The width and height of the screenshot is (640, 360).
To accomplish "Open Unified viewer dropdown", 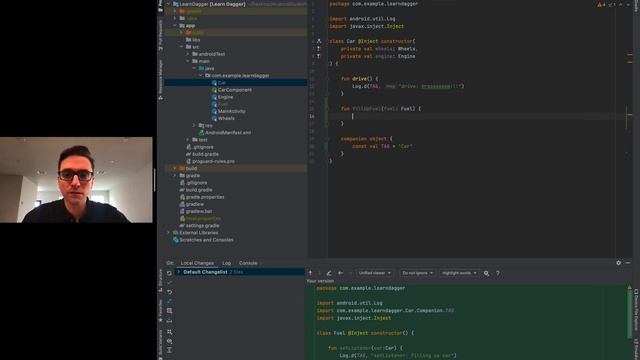I will [375, 273].
